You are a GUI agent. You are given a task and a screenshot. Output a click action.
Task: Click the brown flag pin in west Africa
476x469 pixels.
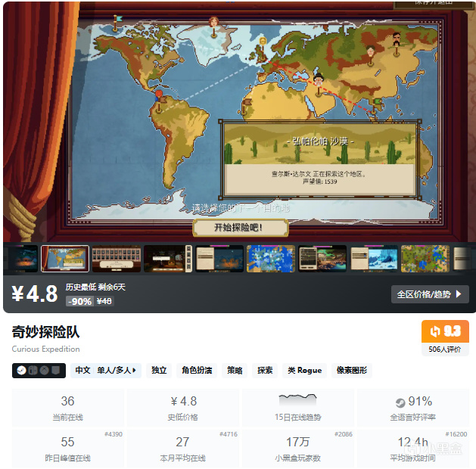click(246, 106)
